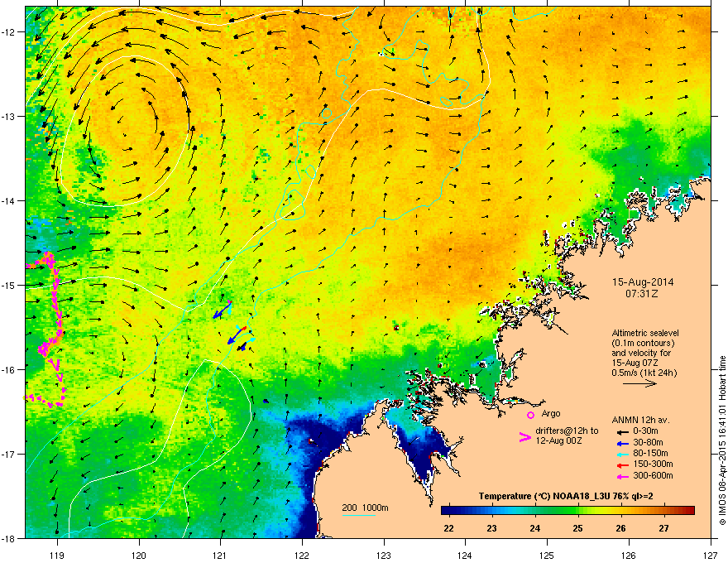Viewport: 728px width, 563px height.
Task: Click the 'Argo' legend label
Action: 551,413
